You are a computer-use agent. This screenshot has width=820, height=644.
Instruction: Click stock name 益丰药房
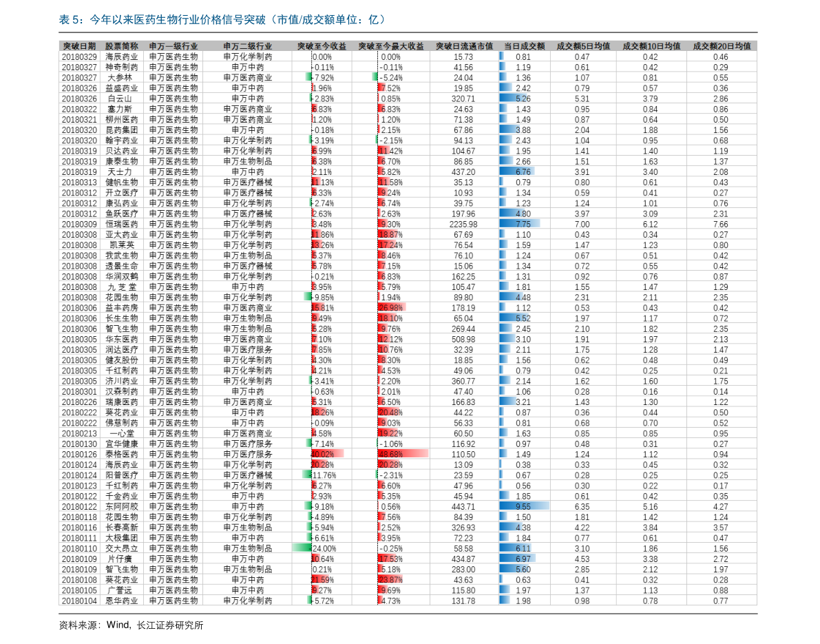[122, 308]
